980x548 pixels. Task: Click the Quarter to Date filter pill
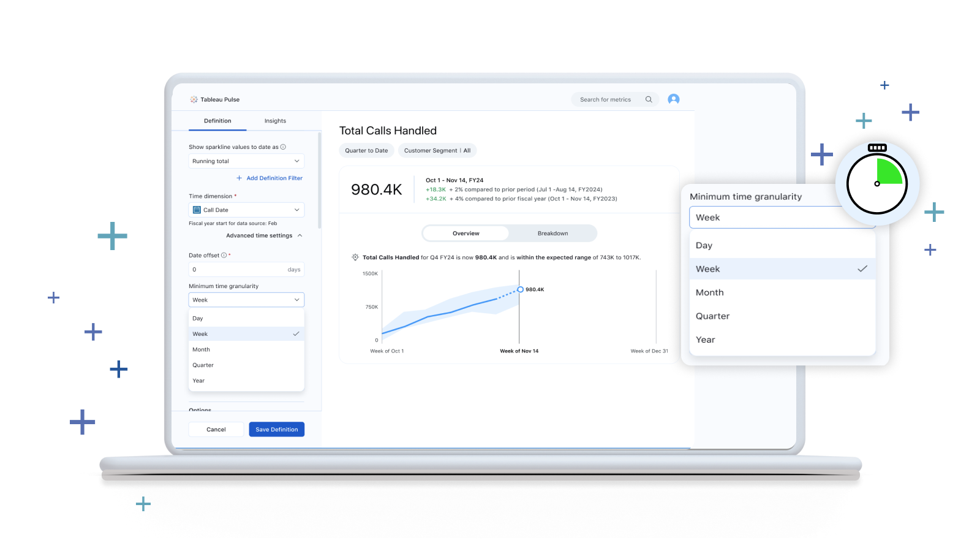click(x=366, y=150)
